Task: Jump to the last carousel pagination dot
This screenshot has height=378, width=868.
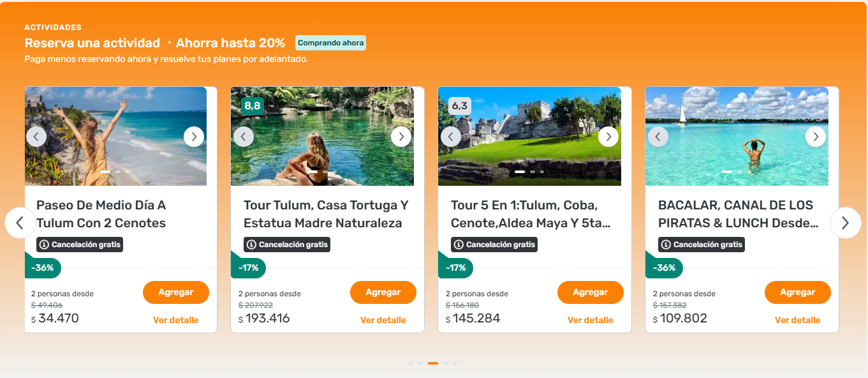Action: (x=455, y=363)
